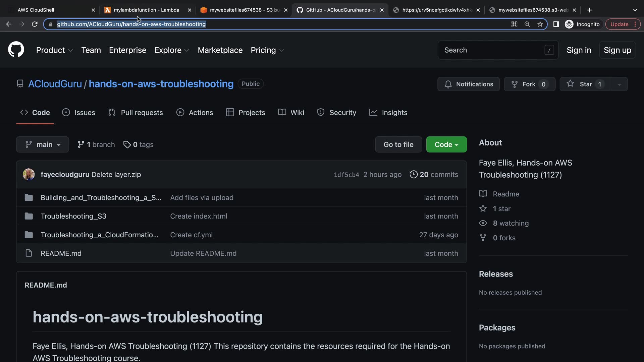Screen dimensions: 644x362
Task: Open the zoom magnifier icon in address bar
Action: click(527, 24)
